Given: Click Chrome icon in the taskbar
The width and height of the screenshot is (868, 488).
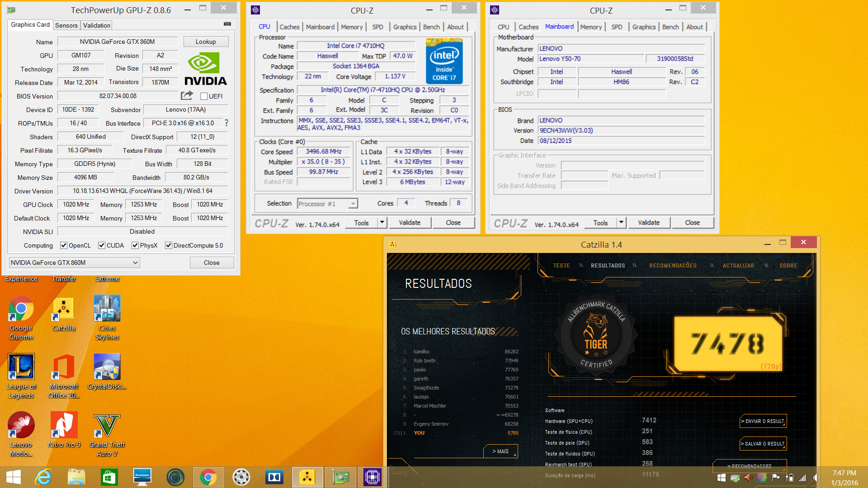Looking at the screenshot, I should (x=208, y=477).
